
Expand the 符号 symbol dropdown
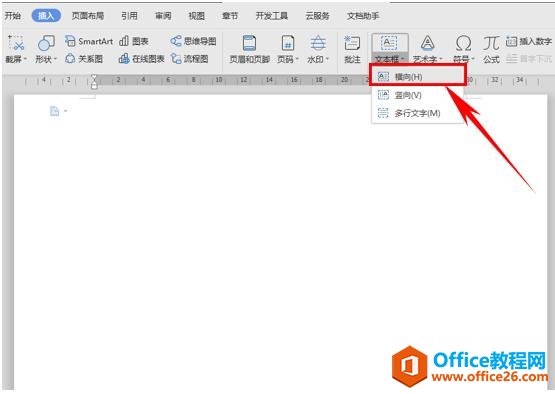tap(464, 49)
